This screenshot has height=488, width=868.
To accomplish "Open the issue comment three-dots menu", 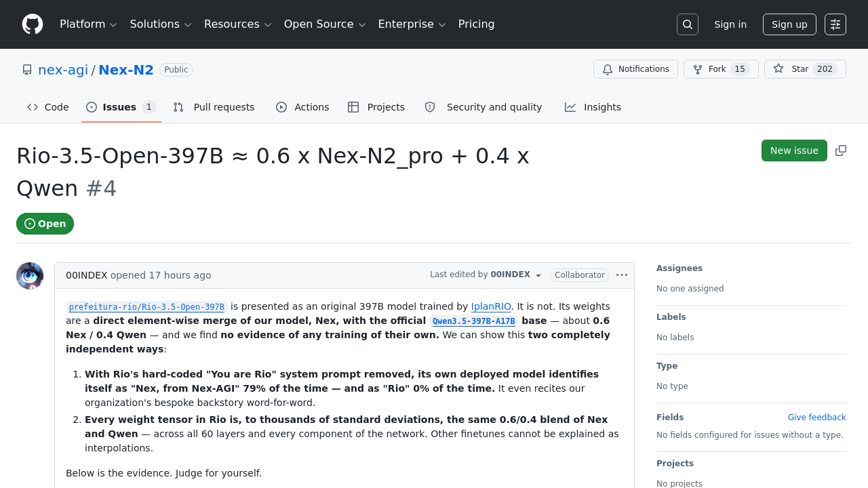I will click(x=622, y=275).
